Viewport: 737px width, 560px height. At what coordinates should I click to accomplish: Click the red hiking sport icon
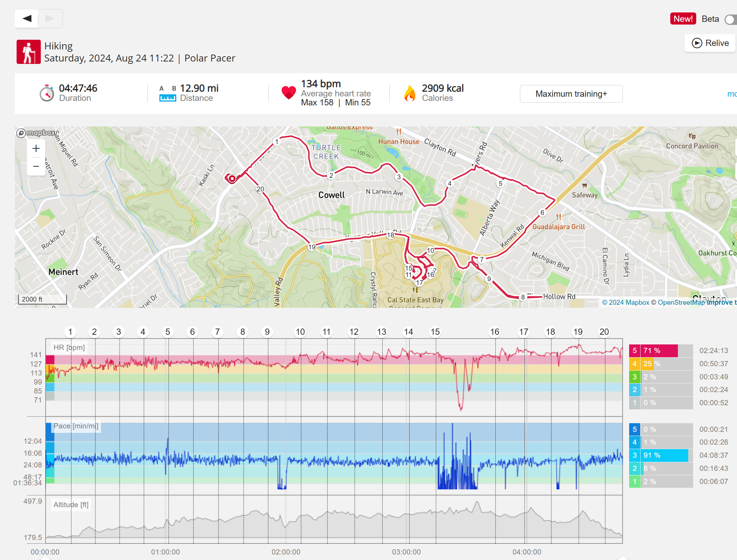pos(29,52)
